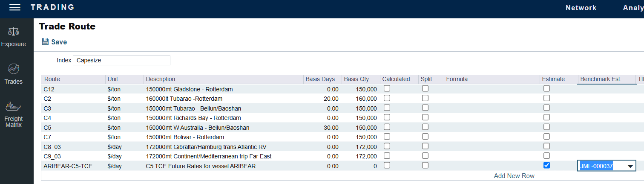This screenshot has height=184, width=644.
Task: Enable the Calculated checkbox for C12
Action: pyautogui.click(x=387, y=88)
